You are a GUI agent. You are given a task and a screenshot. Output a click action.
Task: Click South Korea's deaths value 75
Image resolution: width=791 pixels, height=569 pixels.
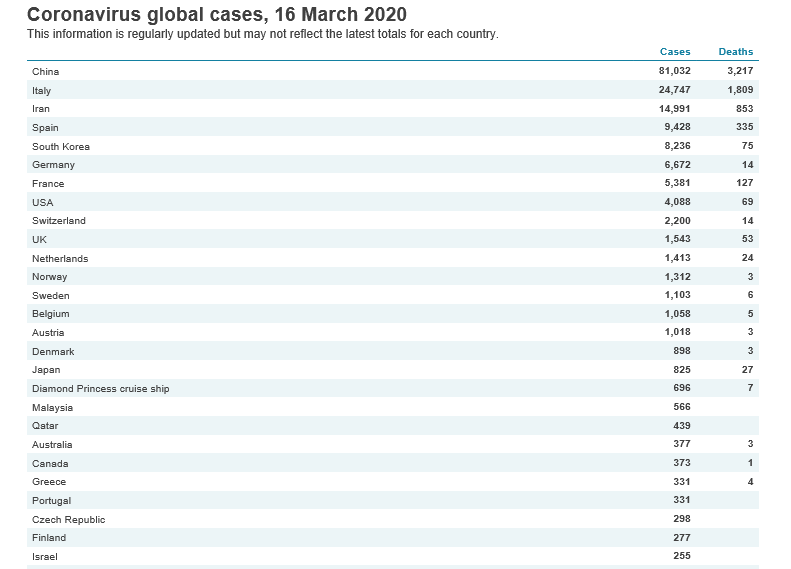[x=748, y=146]
